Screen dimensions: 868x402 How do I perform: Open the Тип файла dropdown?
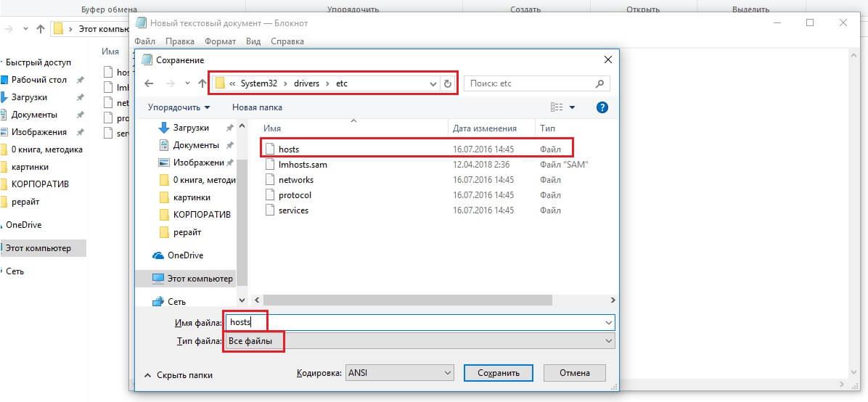tap(419, 341)
